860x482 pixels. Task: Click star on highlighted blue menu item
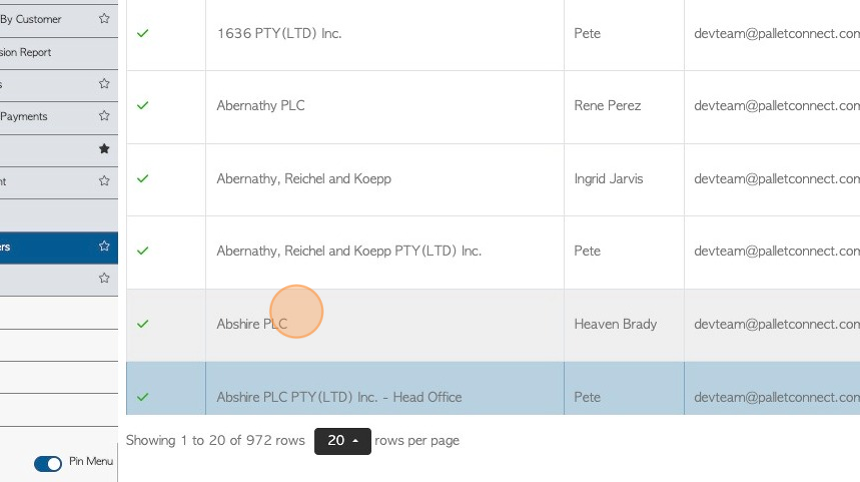pyautogui.click(x=104, y=246)
